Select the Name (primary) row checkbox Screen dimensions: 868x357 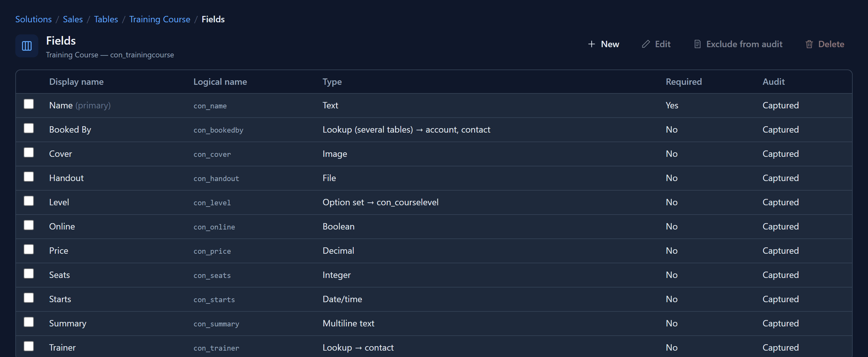pyautogui.click(x=29, y=104)
